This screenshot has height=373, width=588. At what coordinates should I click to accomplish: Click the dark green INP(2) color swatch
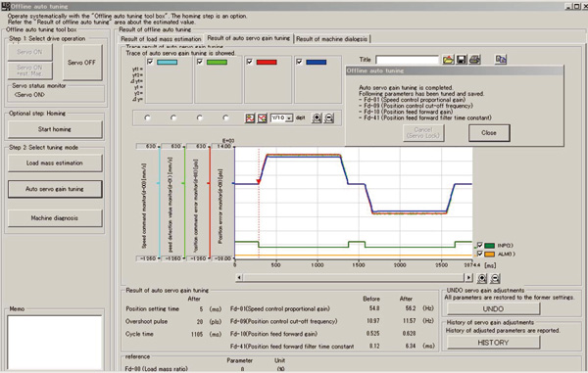489,246
